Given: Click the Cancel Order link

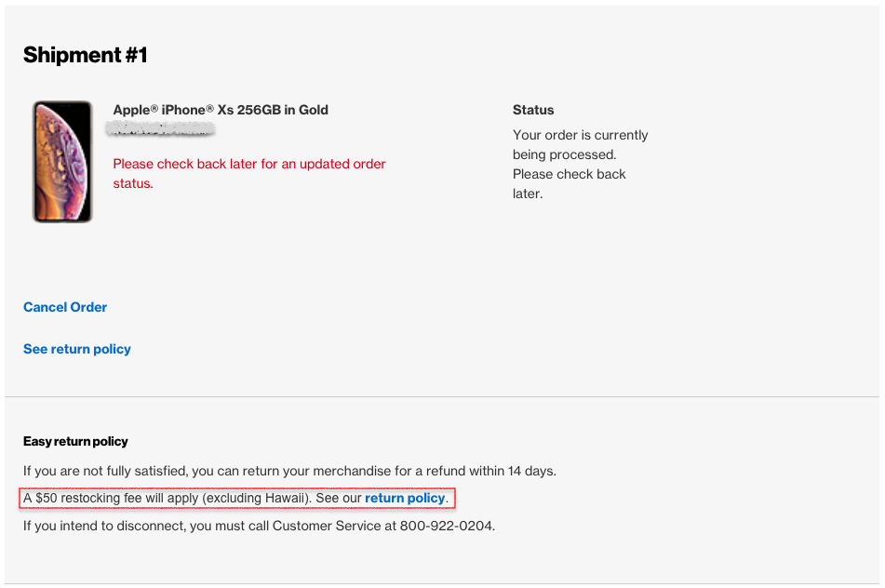Looking at the screenshot, I should (x=65, y=307).
